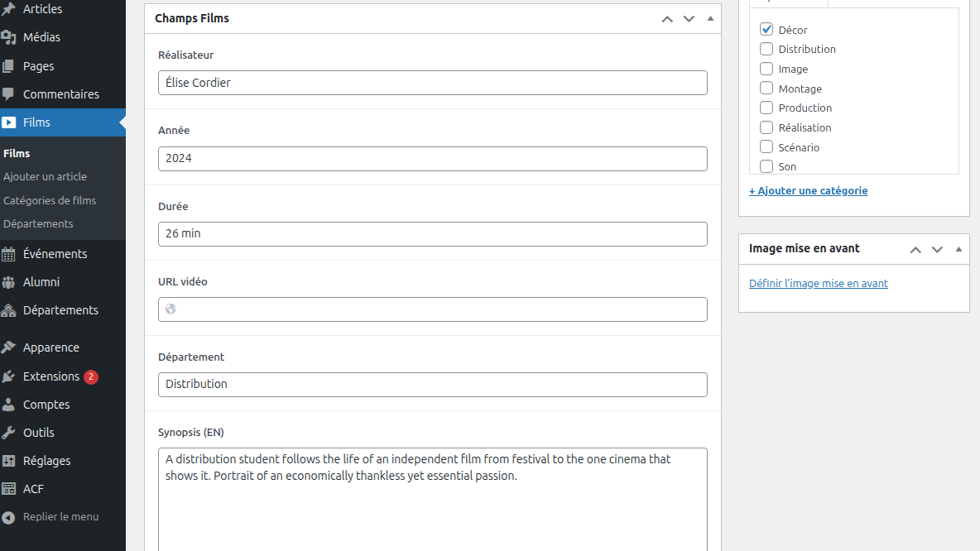The height and width of the screenshot is (551, 980).
Task: Focus the Département field
Action: point(433,384)
